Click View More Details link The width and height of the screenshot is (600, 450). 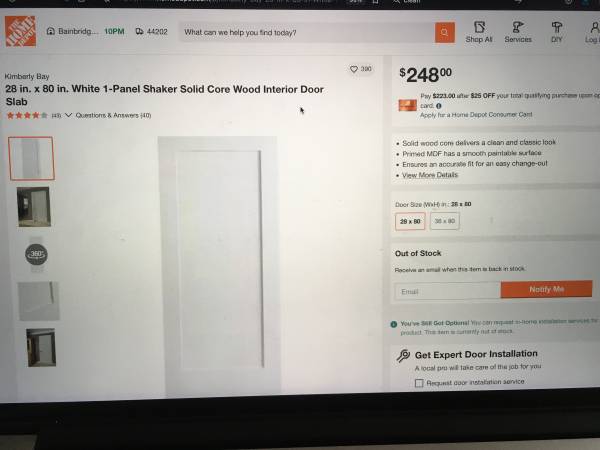[x=430, y=175]
